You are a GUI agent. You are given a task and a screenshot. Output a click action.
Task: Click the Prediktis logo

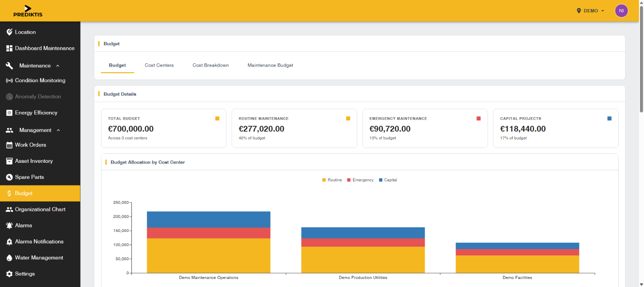tap(28, 11)
